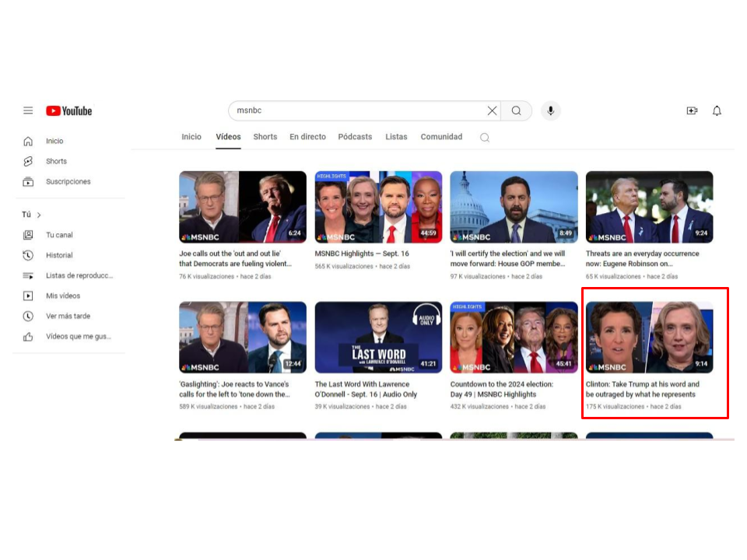Play the 45:41 Countdown Day 49 thumbnail
The image size is (747, 560).
pos(514,337)
